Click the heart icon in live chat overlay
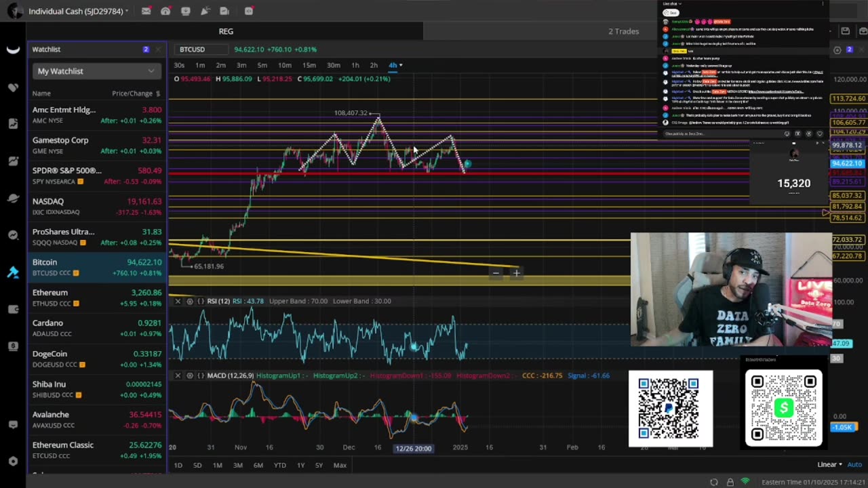Viewport: 868px width, 488px height. [819, 134]
